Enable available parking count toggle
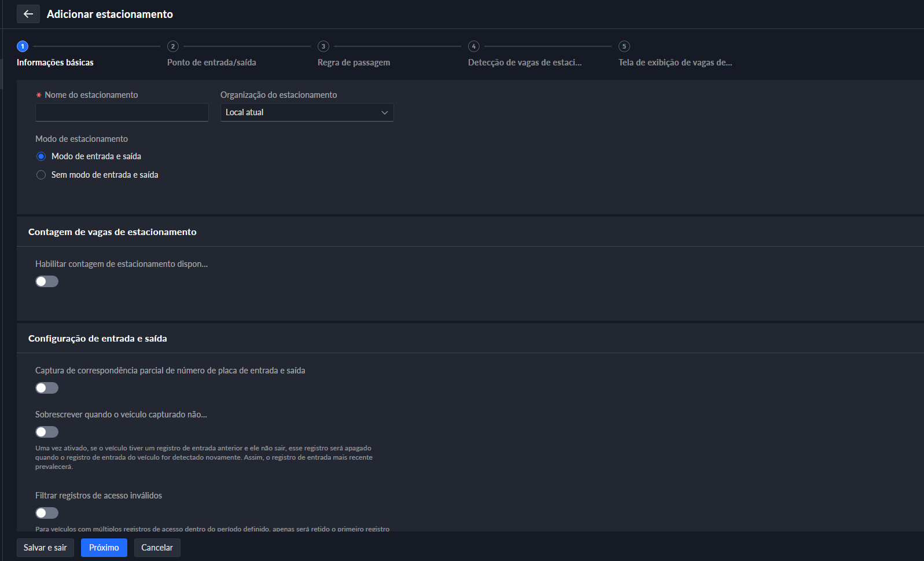This screenshot has width=924, height=561. click(x=47, y=281)
